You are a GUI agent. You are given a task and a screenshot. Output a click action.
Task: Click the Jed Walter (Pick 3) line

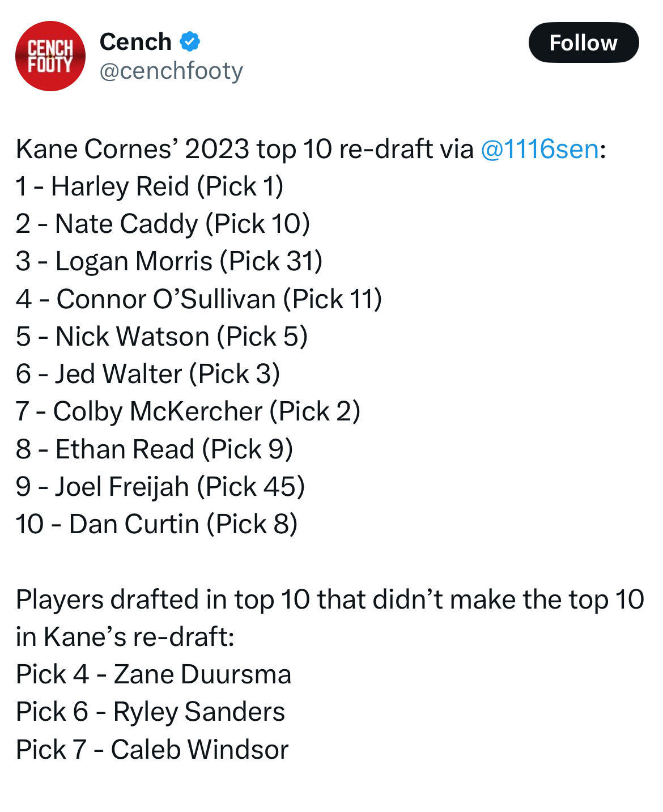[148, 374]
